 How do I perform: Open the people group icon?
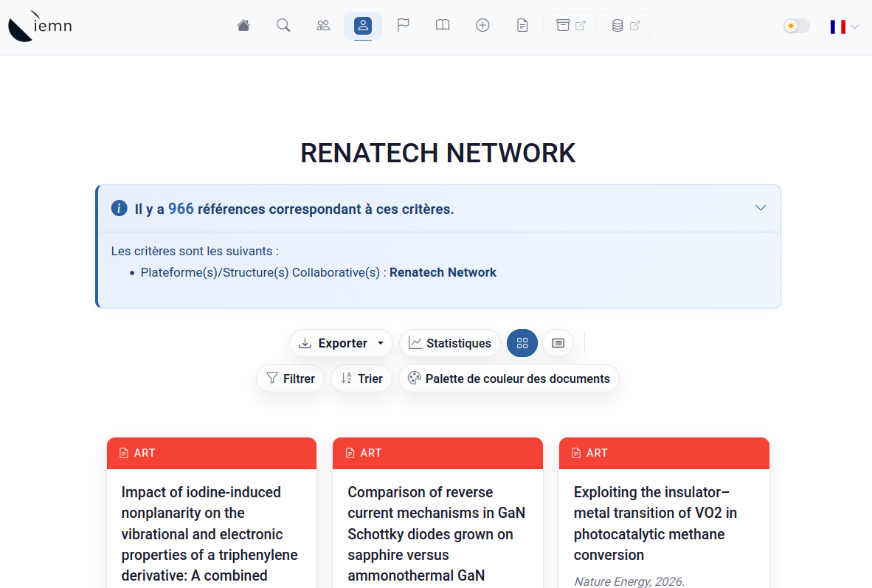coord(323,26)
